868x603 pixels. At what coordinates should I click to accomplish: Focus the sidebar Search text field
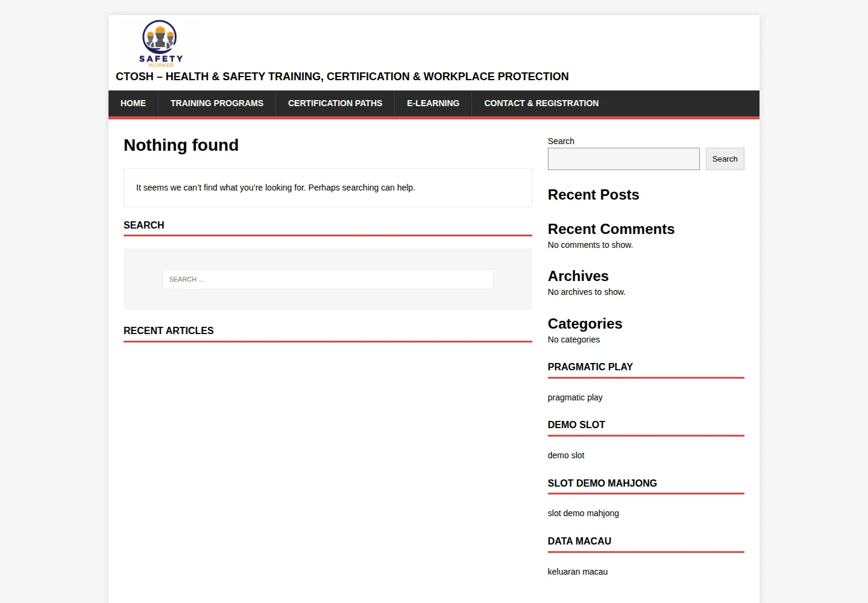pyautogui.click(x=623, y=159)
